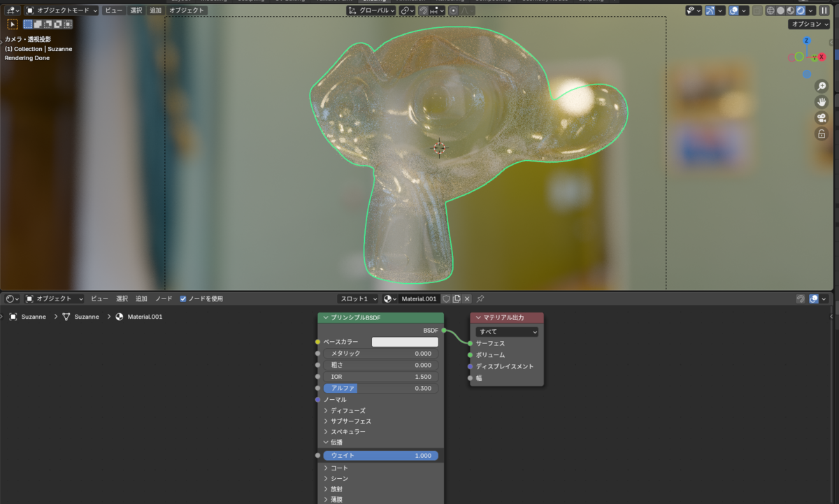The height and width of the screenshot is (504, 839).
Task: Toggle viewport overlays button
Action: click(x=734, y=10)
